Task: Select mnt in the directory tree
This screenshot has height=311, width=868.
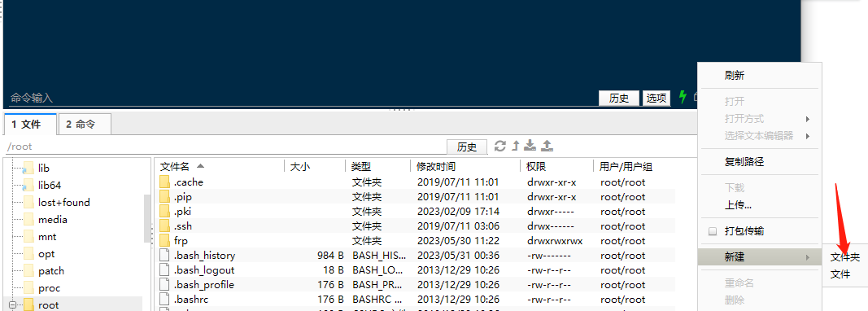Action: [47, 237]
